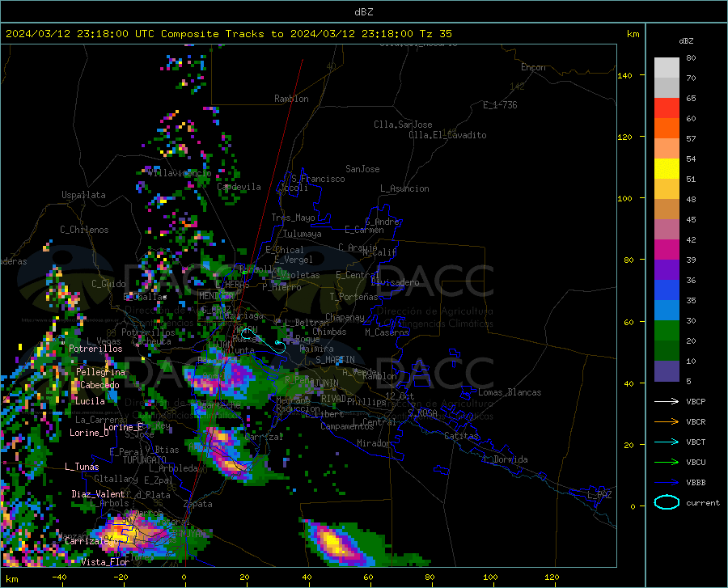Pick the blue 35 dBZ color swatch
This screenshot has height=588, width=728.
(x=667, y=290)
